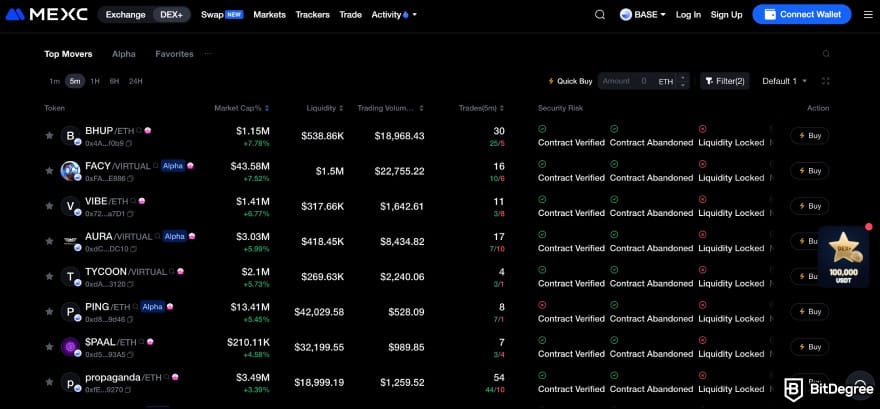
Task: Click the ETH amount stepper arrows
Action: [682, 81]
